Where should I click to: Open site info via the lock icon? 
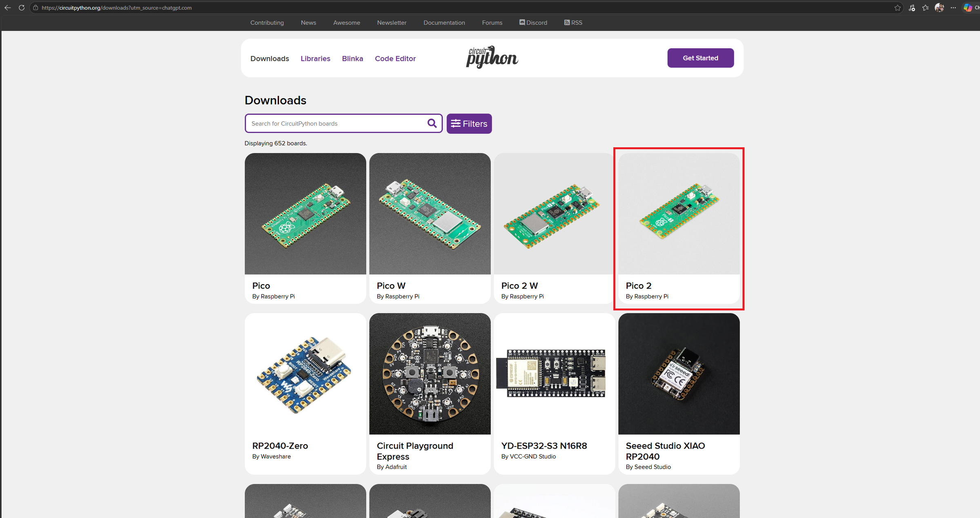pyautogui.click(x=36, y=8)
